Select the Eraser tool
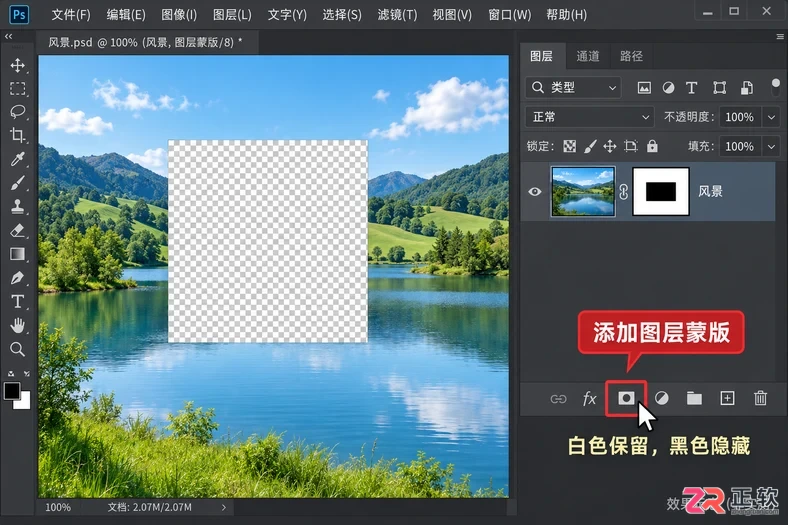 pos(18,231)
